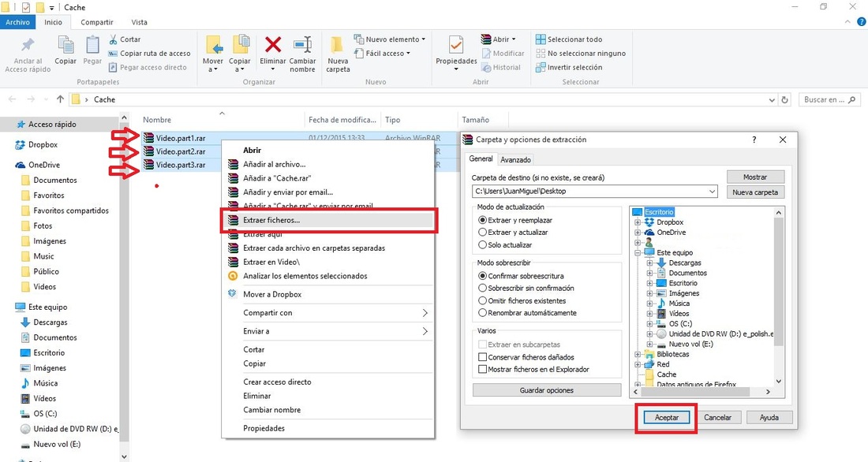Screen dimensions: 868x462
Task: Click Aceptar to start extraction
Action: tap(667, 418)
